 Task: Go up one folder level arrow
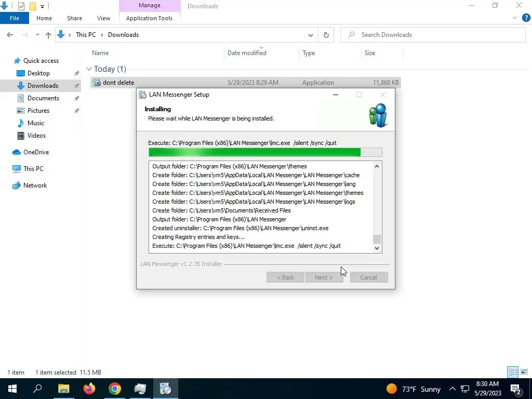point(48,35)
